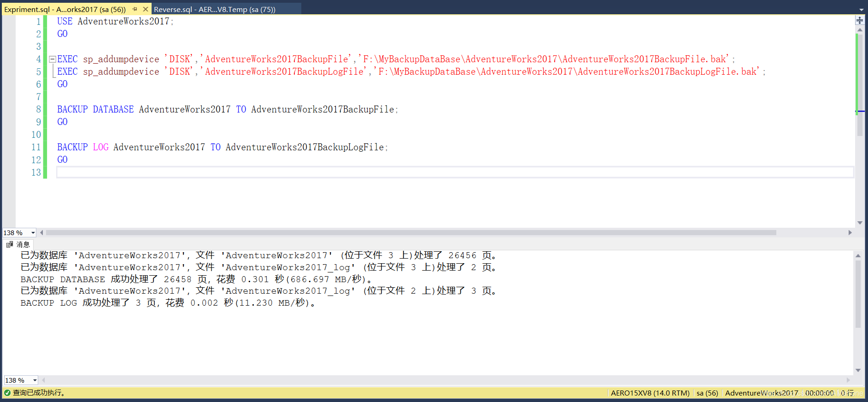This screenshot has width=868, height=402.
Task: Open the messages pane zoom dropdown
Action: 35,380
